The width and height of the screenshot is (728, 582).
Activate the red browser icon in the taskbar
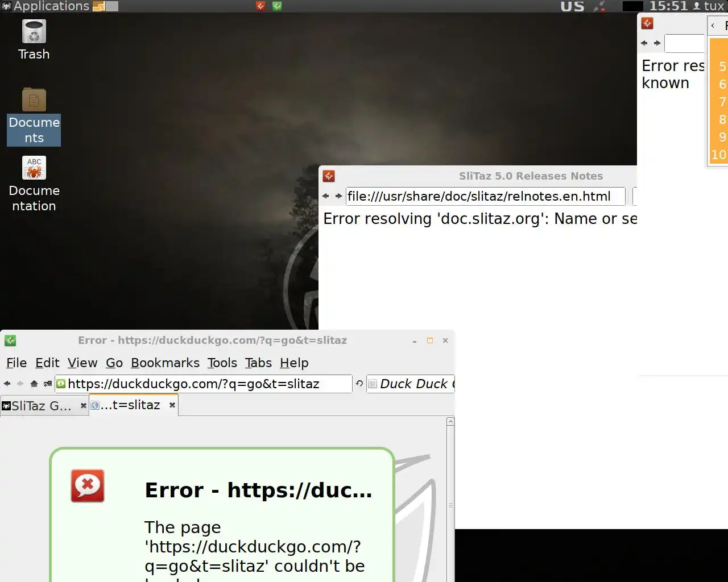click(x=260, y=6)
